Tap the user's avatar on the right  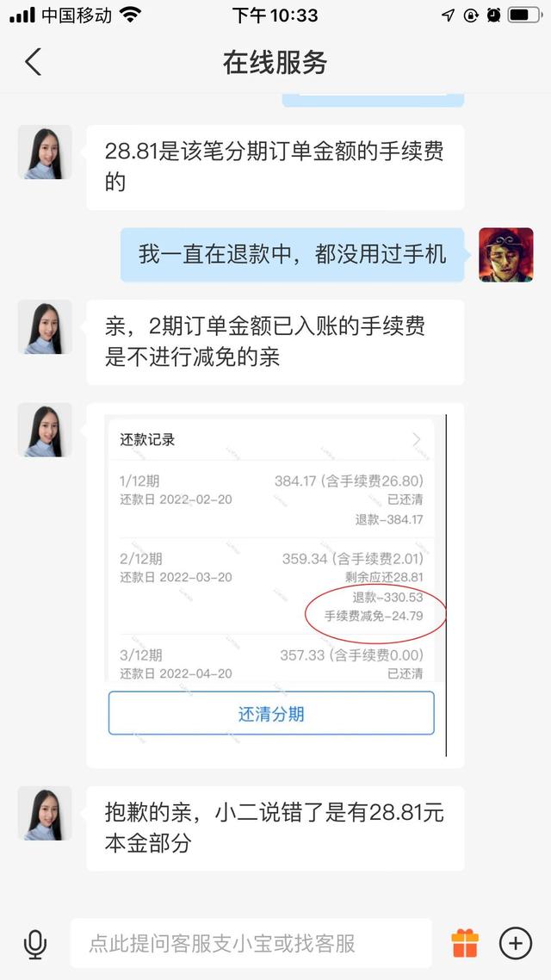click(x=506, y=255)
